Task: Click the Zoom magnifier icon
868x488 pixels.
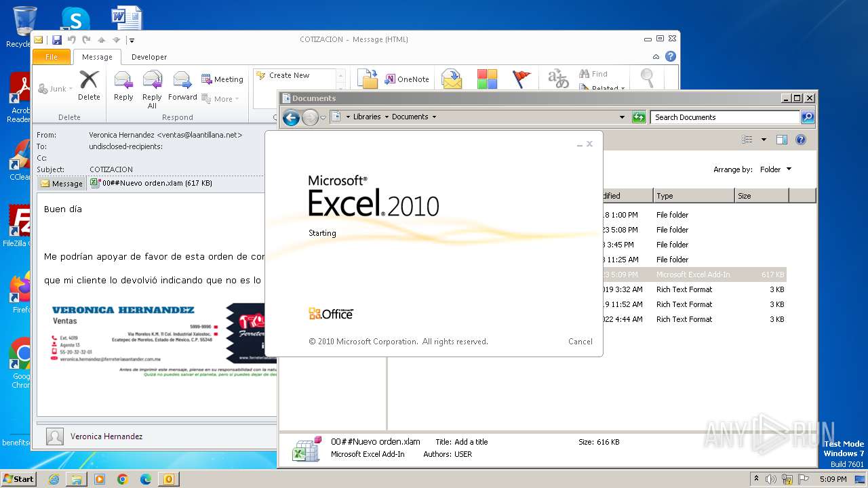Action: [648, 79]
